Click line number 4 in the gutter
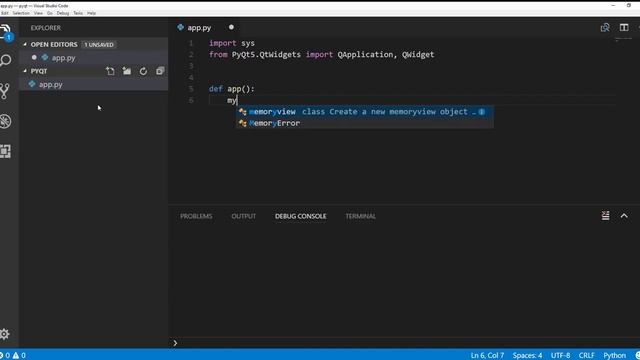The height and width of the screenshot is (360, 640). coord(191,77)
